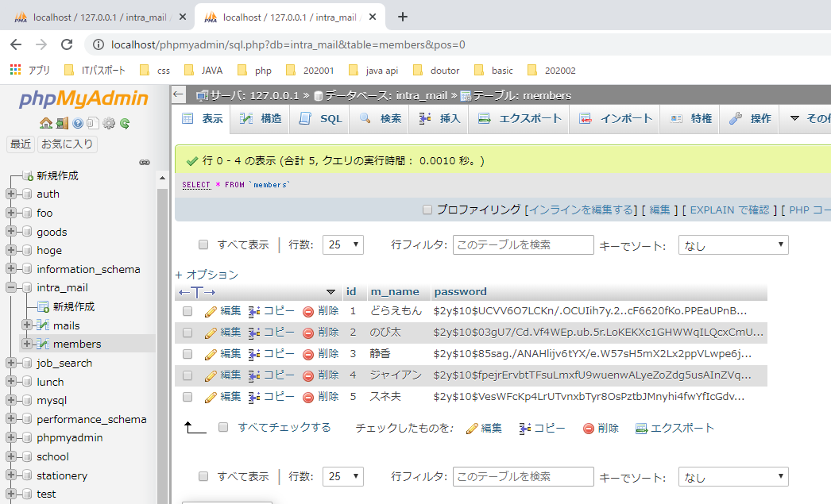The width and height of the screenshot is (831, 504).
Task: Click the Chrome back arrow
Action: click(x=16, y=44)
